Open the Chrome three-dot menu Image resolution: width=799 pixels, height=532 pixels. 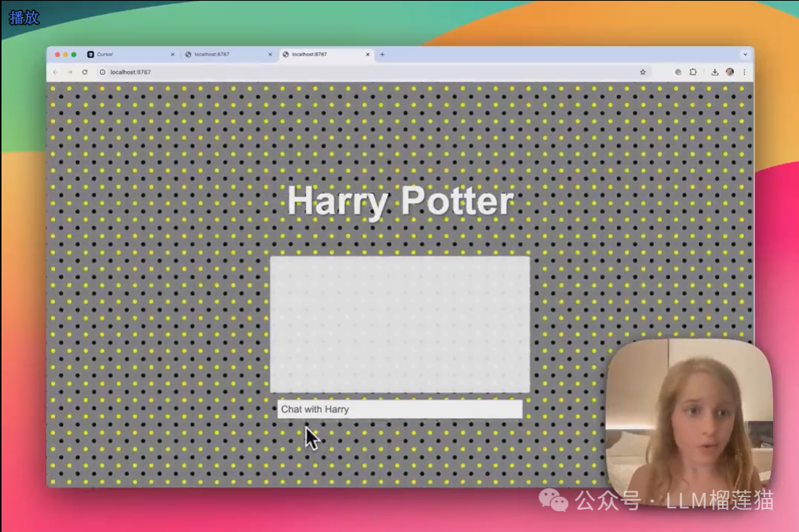coord(744,73)
